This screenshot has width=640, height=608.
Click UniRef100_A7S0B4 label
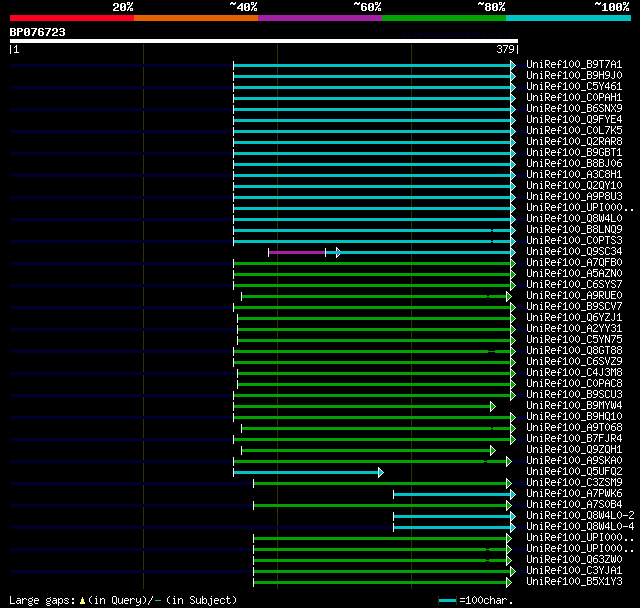(574, 505)
